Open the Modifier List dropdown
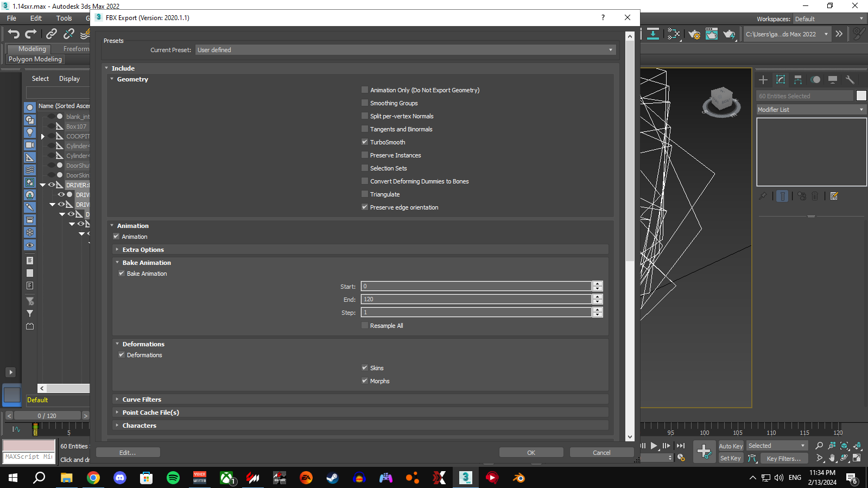The width and height of the screenshot is (868, 488). pyautogui.click(x=811, y=110)
